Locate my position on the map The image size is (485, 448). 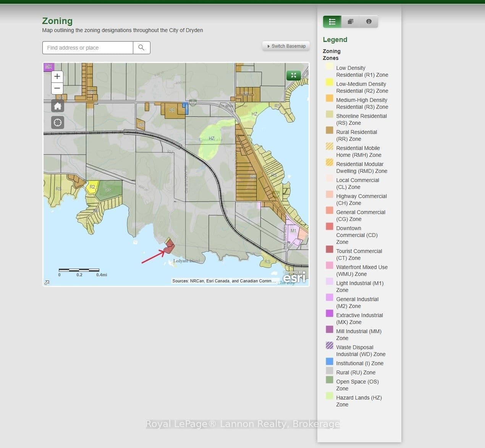[x=58, y=122]
